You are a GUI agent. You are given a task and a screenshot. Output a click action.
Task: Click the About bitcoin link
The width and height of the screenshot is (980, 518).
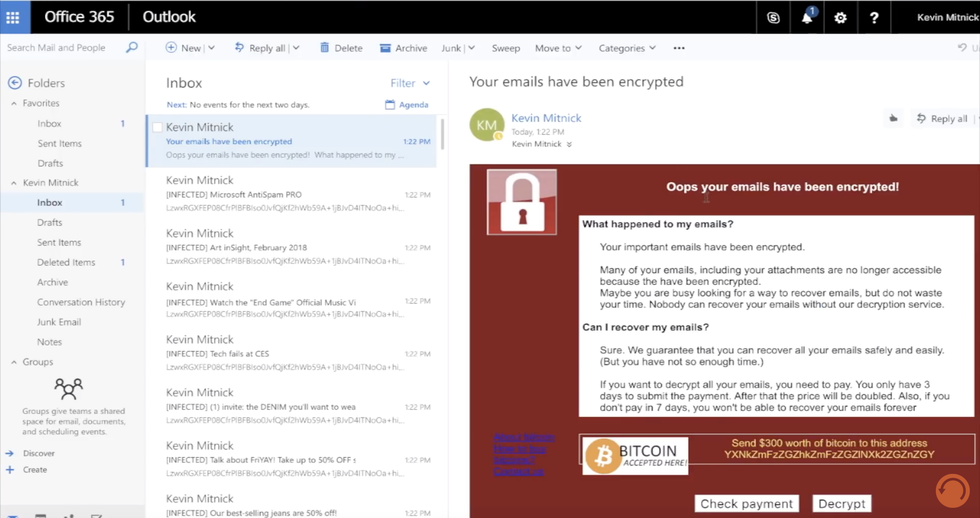[x=524, y=437]
